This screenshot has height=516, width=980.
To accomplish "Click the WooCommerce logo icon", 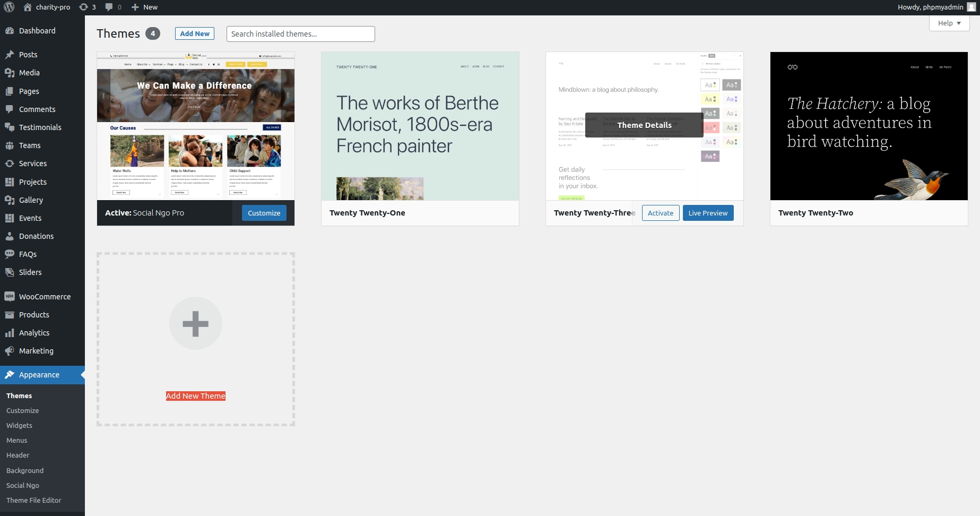I will tap(10, 297).
